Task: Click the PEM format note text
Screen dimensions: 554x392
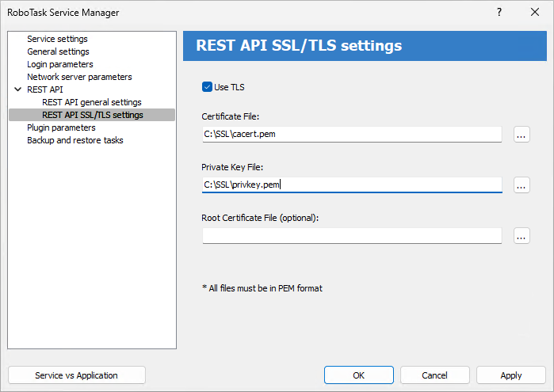Action: point(262,288)
